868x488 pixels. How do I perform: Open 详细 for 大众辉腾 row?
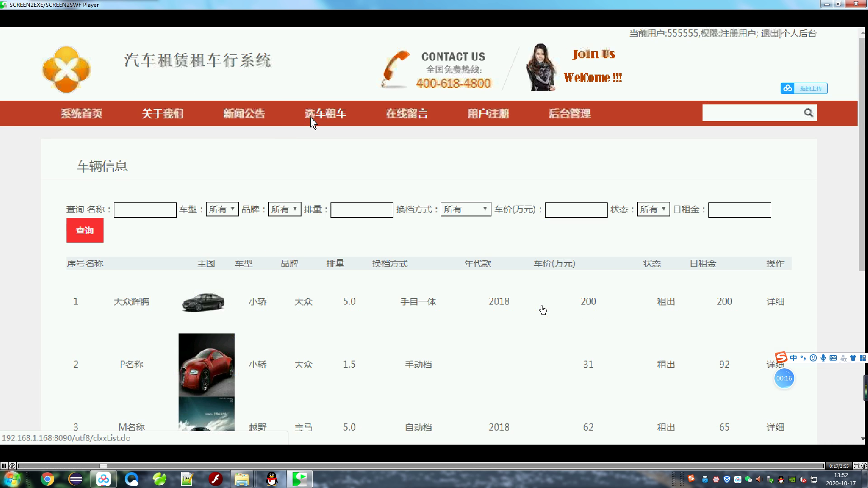click(775, 301)
